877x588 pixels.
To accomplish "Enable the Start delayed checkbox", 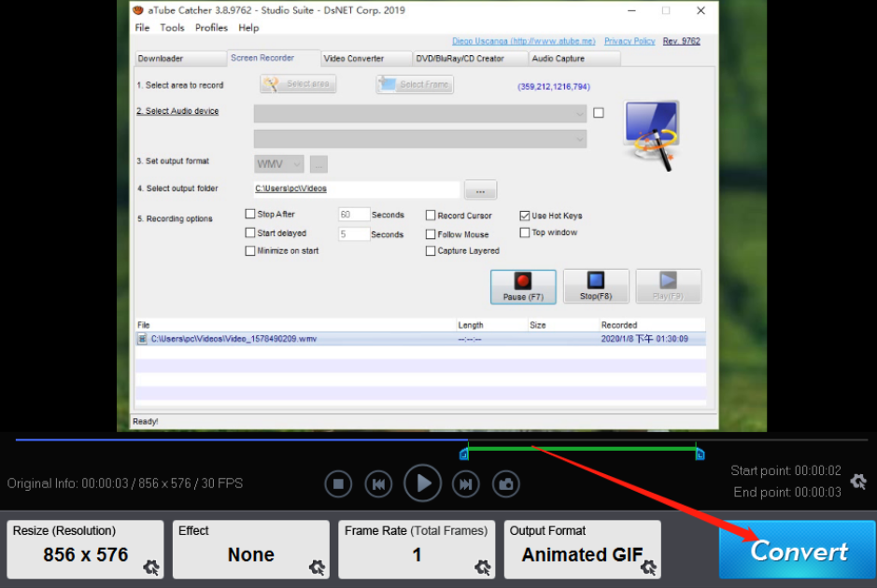I will tap(250, 232).
